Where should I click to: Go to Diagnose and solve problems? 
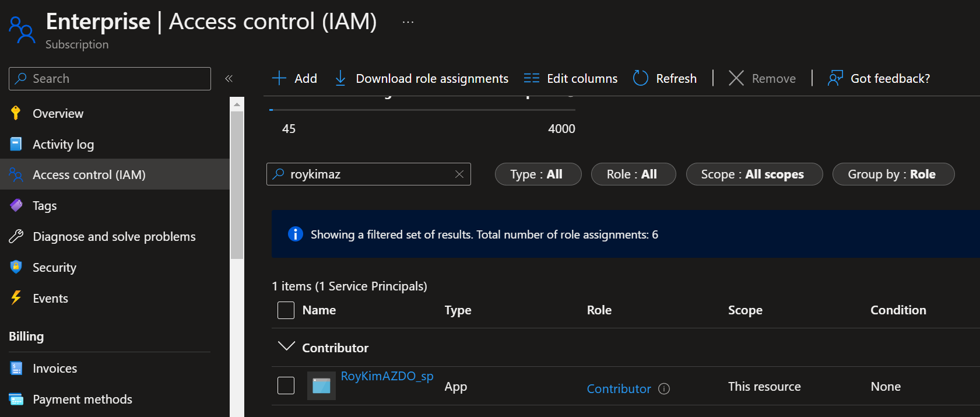pyautogui.click(x=114, y=236)
